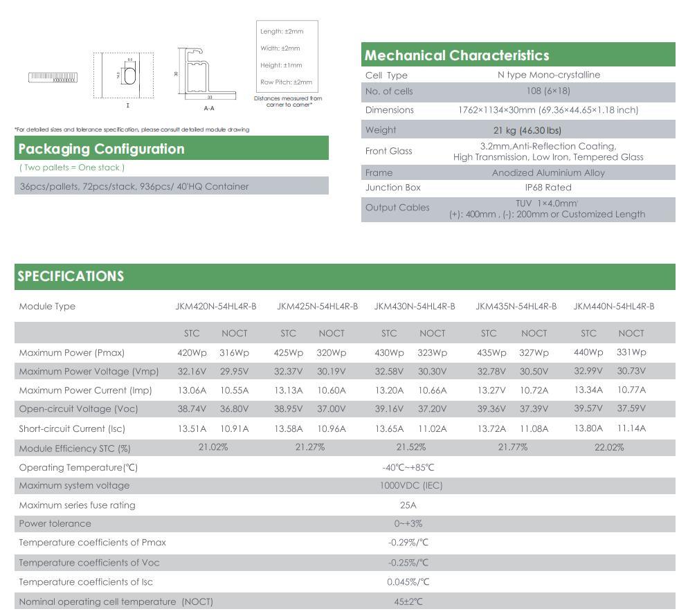
Task: Click the 36pcs/pallets packaging row
Action: (134, 186)
